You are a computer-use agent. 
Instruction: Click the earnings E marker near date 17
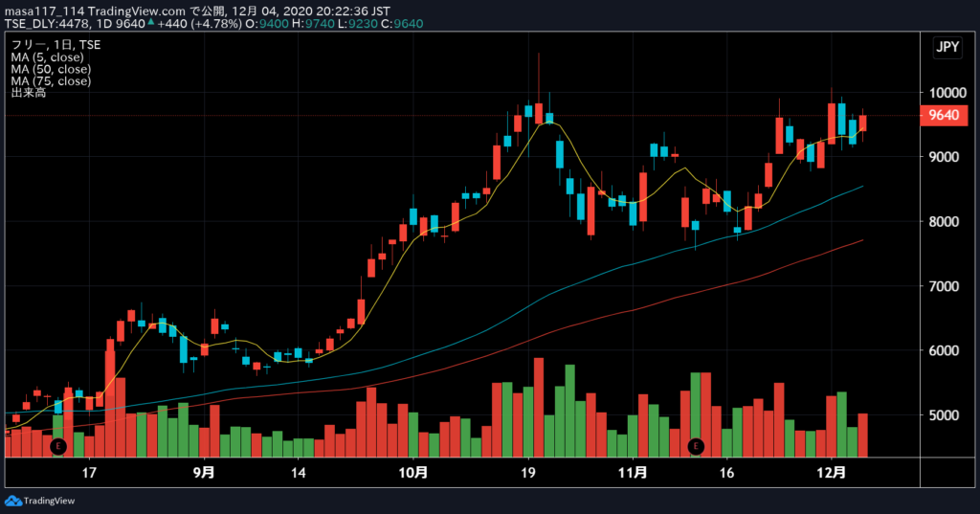pyautogui.click(x=58, y=446)
